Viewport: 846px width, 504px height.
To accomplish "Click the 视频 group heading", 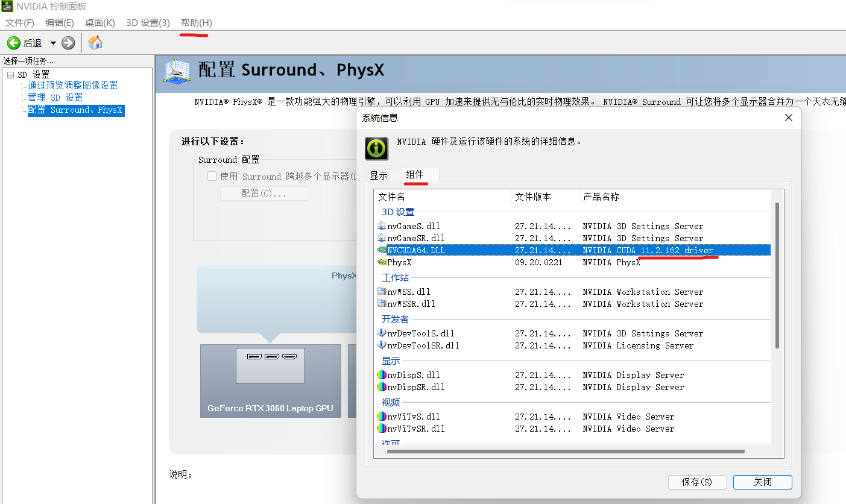I will click(x=391, y=402).
